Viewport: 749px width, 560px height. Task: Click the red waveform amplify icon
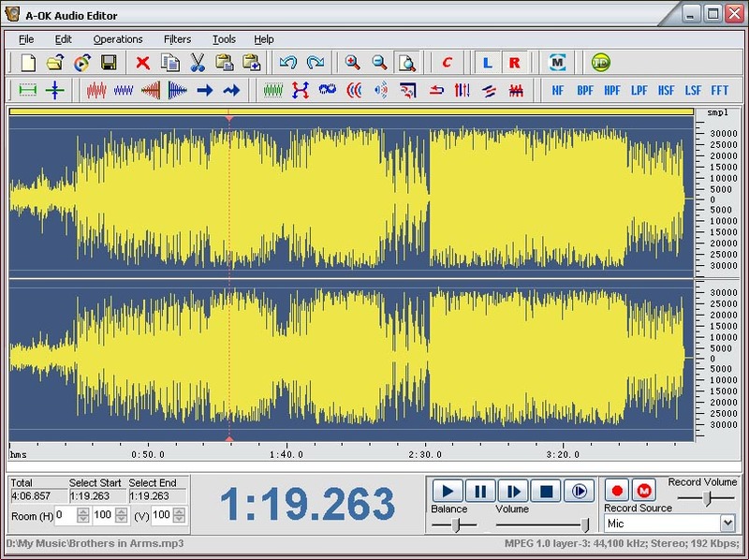point(96,90)
